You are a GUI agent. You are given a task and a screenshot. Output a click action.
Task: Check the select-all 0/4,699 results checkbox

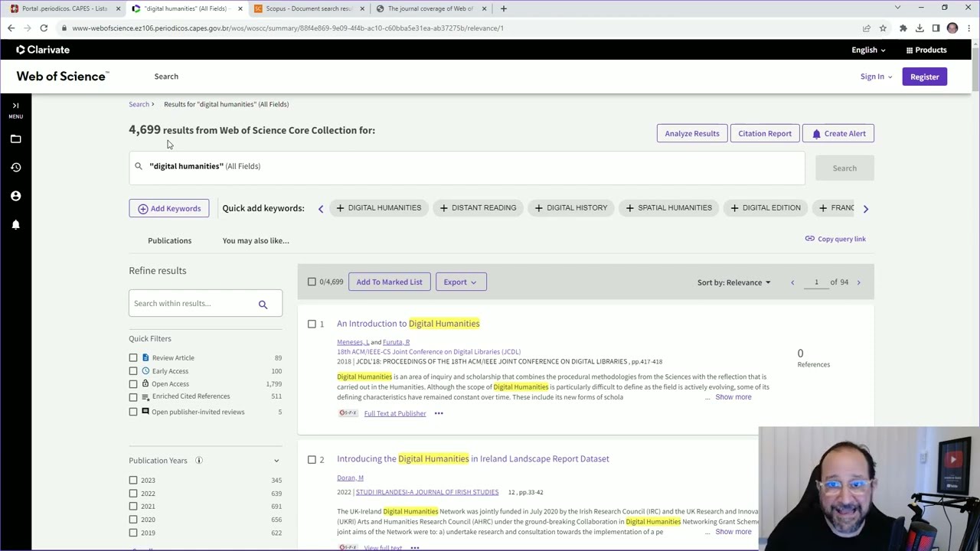312,282
